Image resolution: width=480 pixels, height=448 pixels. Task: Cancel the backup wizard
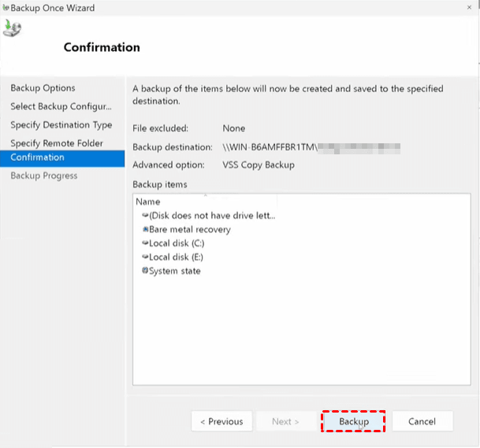(422, 421)
